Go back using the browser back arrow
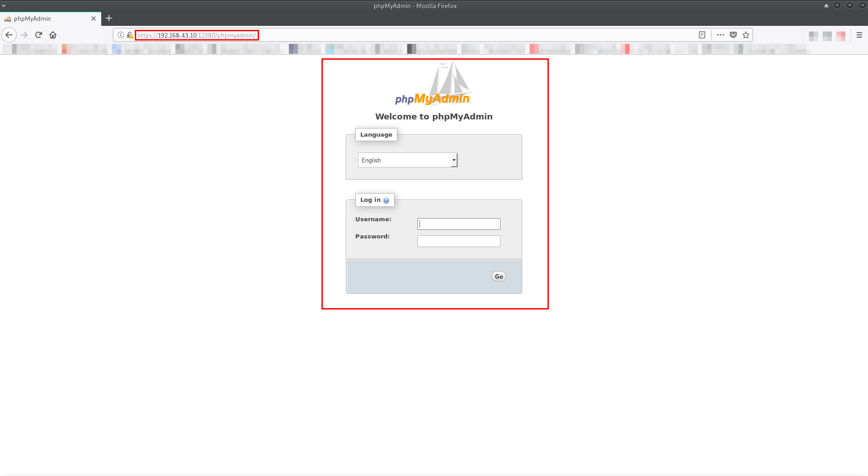 (9, 35)
